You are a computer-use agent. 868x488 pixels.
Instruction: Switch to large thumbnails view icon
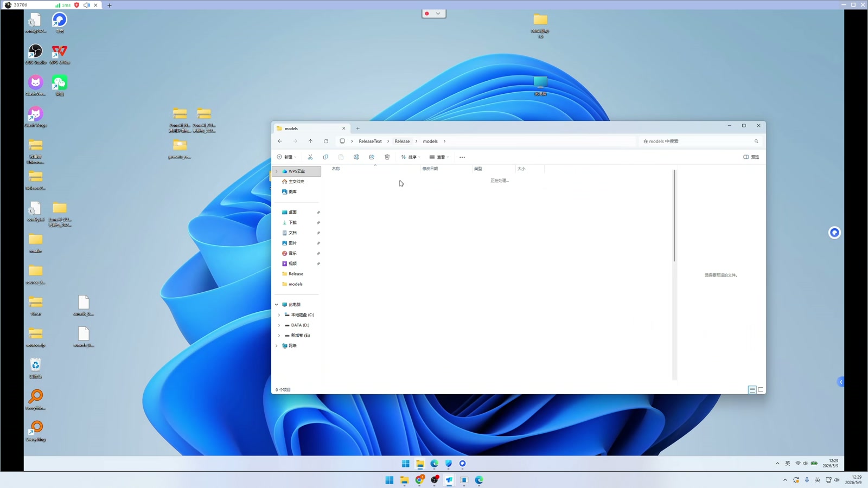click(761, 390)
